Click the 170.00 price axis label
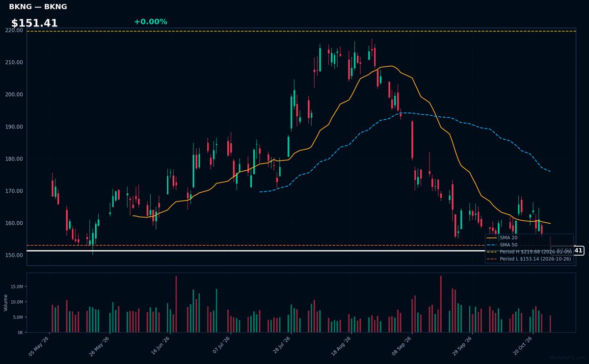 (15, 191)
